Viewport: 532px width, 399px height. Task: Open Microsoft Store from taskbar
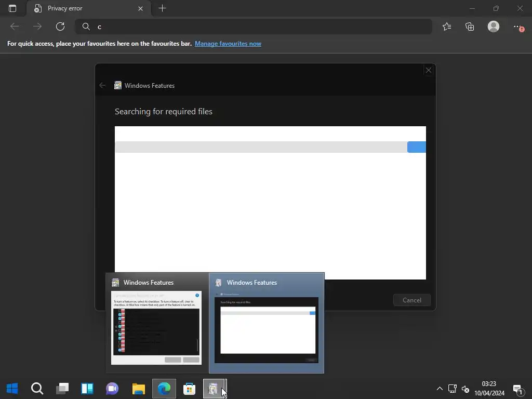[189, 389]
